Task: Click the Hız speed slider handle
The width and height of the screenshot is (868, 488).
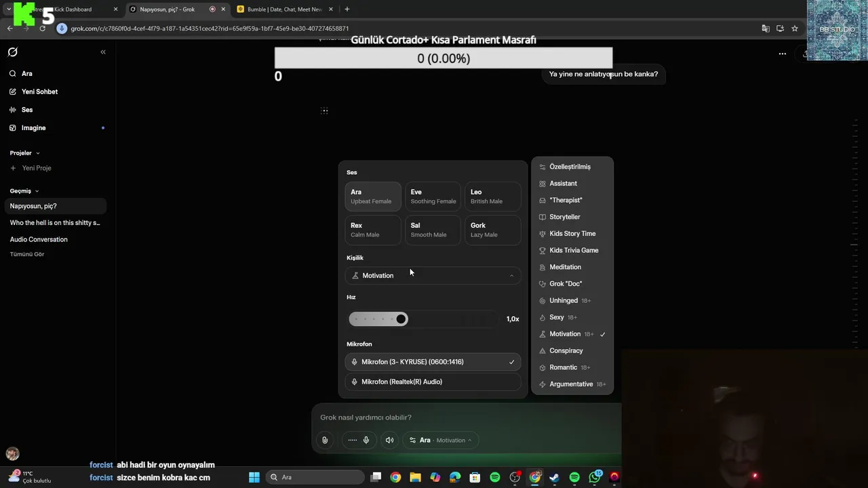Action: point(401,319)
